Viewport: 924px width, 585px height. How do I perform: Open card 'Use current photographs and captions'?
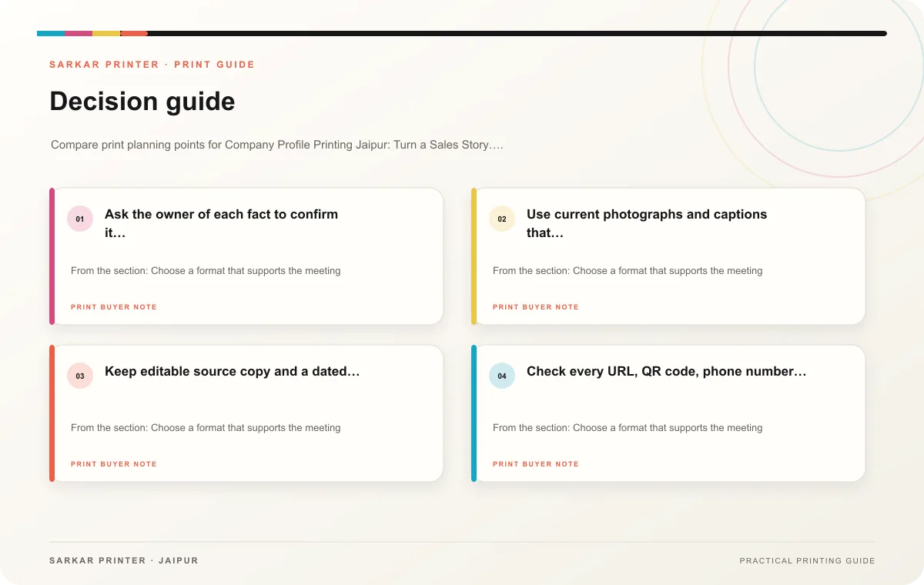(x=668, y=256)
